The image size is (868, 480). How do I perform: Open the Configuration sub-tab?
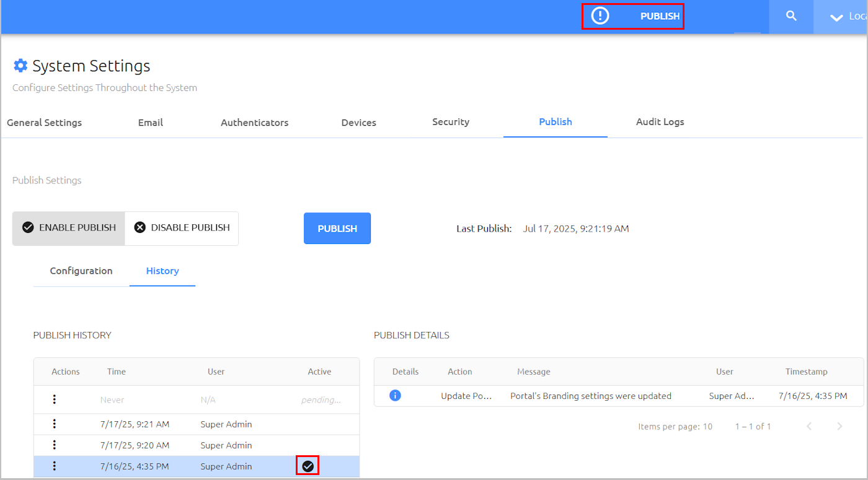[81, 271]
